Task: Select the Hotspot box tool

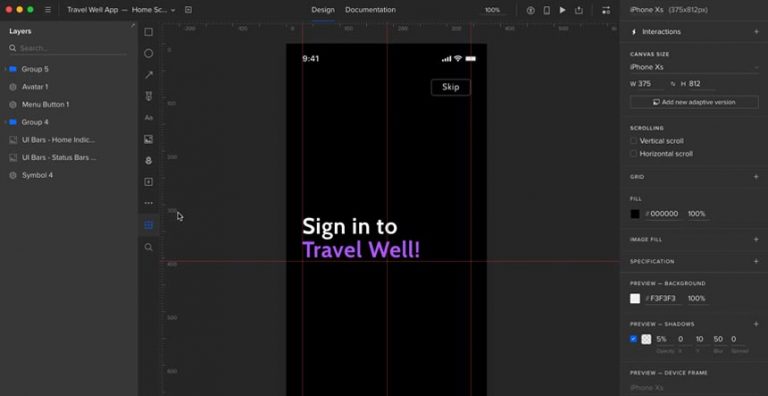Action: [x=148, y=182]
